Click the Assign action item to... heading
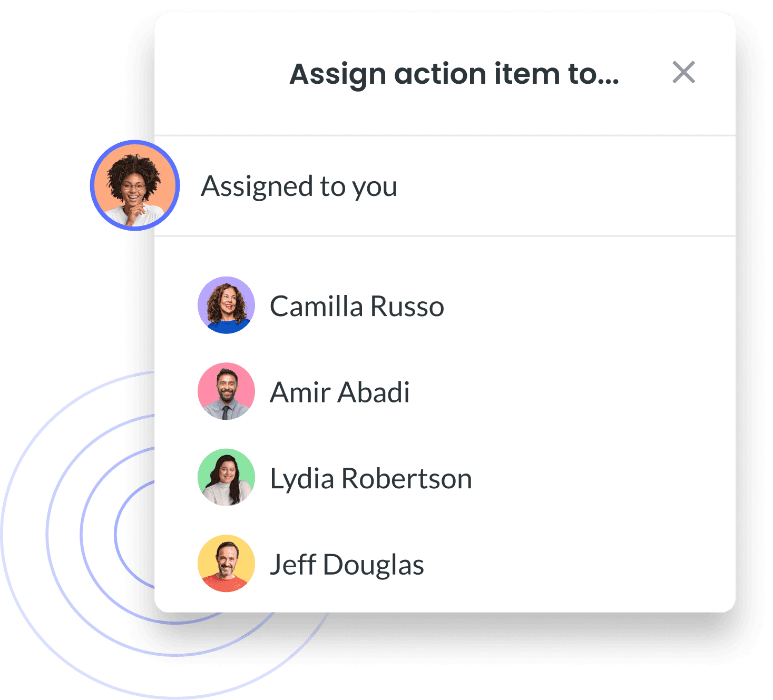This screenshot has height=700, width=773. 454,74
